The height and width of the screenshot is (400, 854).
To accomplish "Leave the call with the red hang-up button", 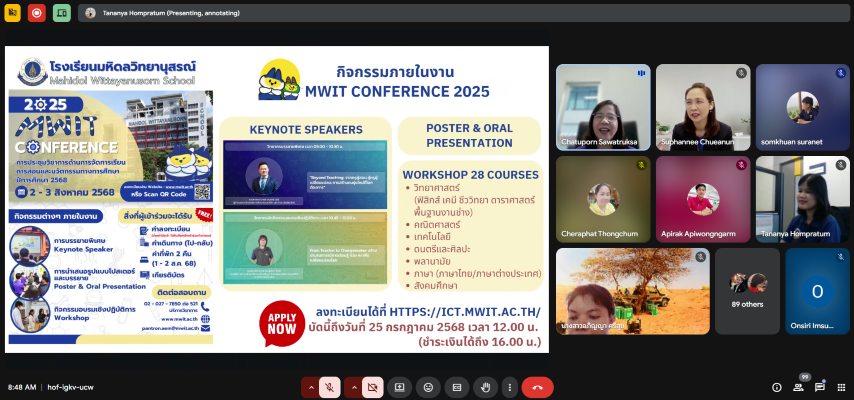I will [x=538, y=387].
